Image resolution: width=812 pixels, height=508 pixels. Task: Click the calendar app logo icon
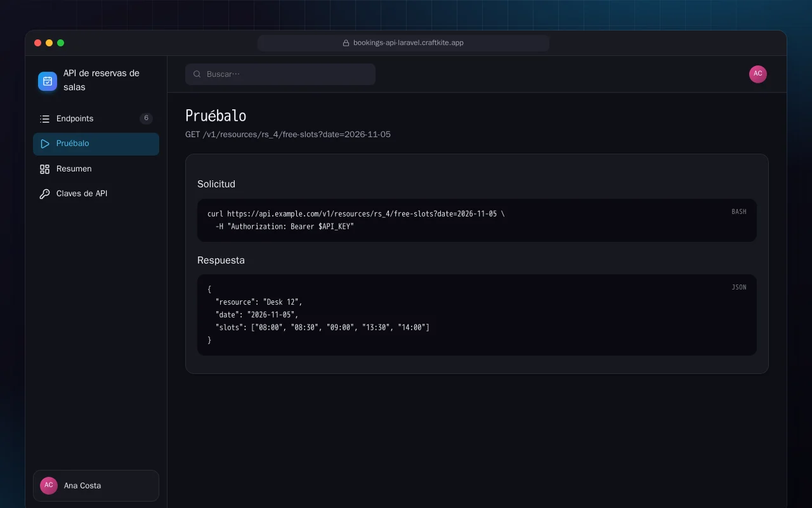[48, 81]
